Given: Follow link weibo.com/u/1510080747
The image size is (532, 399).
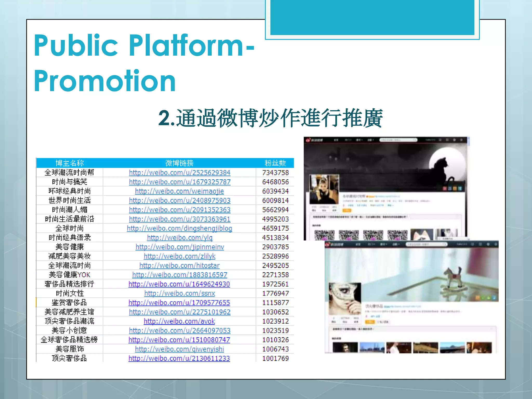Looking at the screenshot, I should coord(179,340).
